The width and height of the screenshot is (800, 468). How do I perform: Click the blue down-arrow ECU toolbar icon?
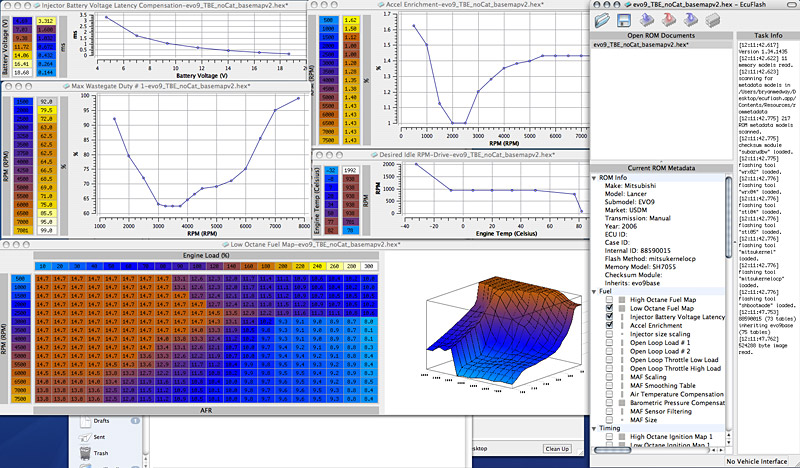coord(690,20)
